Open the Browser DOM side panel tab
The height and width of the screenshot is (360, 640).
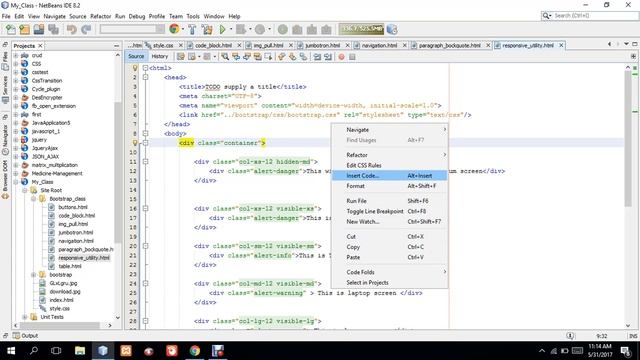point(5,180)
